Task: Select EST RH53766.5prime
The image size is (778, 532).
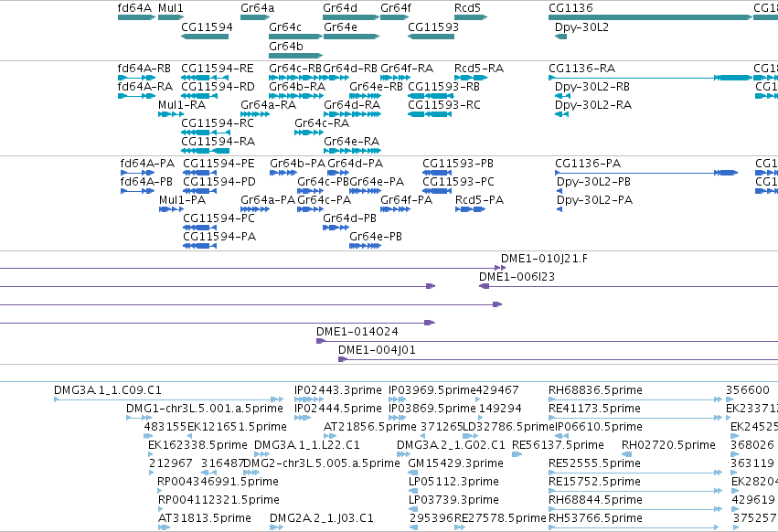Action: pos(595,519)
